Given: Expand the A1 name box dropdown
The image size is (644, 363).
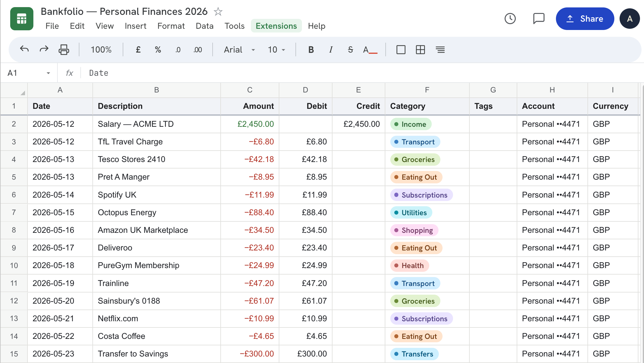Looking at the screenshot, I should coord(48,73).
